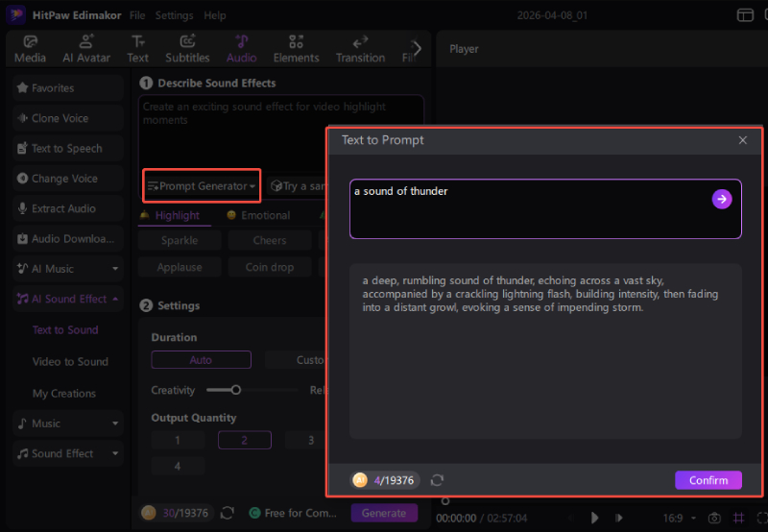This screenshot has height=532, width=768.
Task: Close the Text to Prompt dialog
Action: click(x=742, y=140)
